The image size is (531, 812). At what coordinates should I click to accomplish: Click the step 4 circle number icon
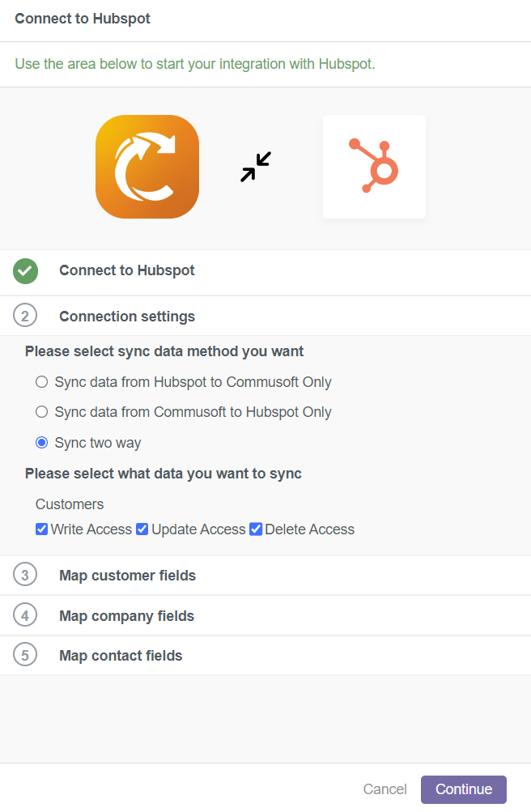25,615
